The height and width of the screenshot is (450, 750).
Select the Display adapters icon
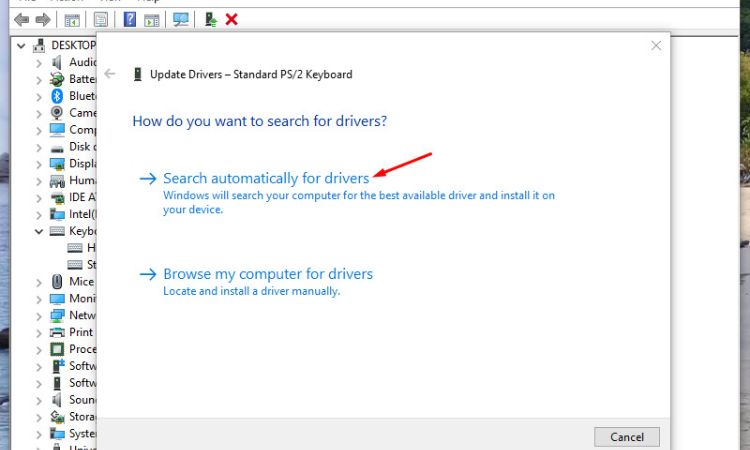[57, 164]
